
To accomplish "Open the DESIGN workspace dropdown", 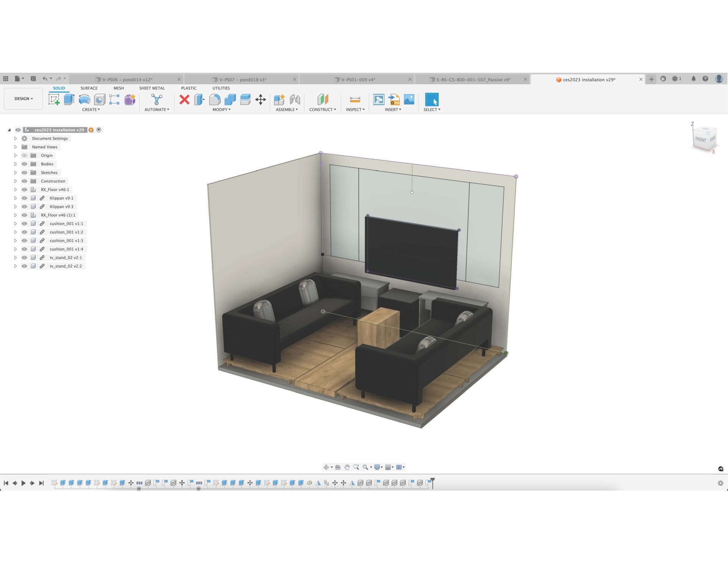I will [24, 99].
